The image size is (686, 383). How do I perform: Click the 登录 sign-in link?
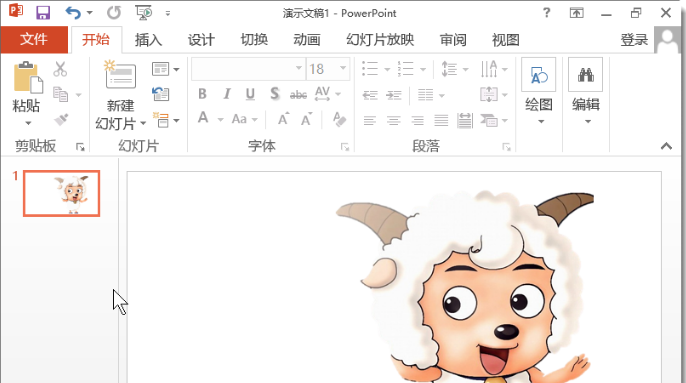tap(634, 40)
